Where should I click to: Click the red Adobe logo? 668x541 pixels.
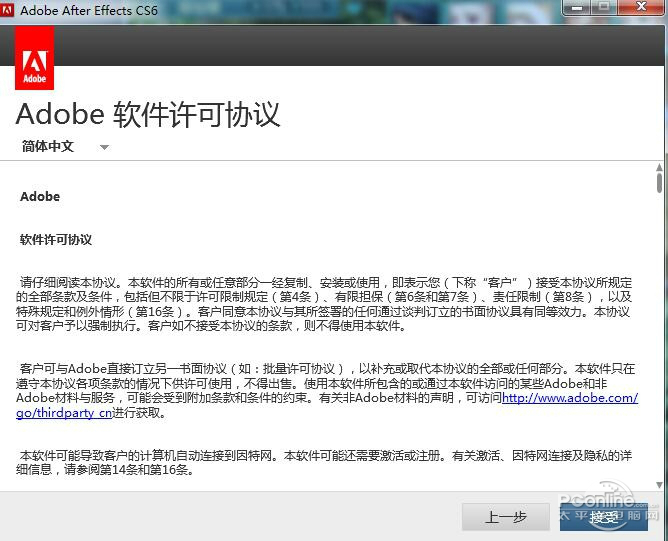pyautogui.click(x=35, y=58)
